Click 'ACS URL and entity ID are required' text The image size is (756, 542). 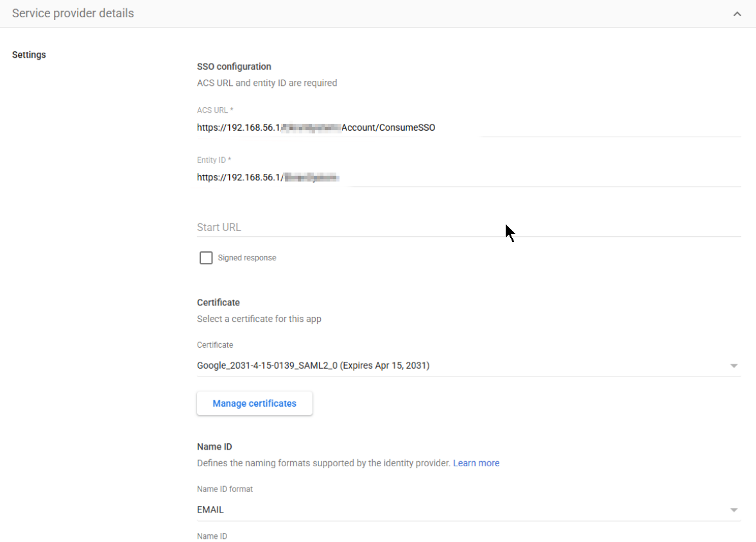click(266, 83)
